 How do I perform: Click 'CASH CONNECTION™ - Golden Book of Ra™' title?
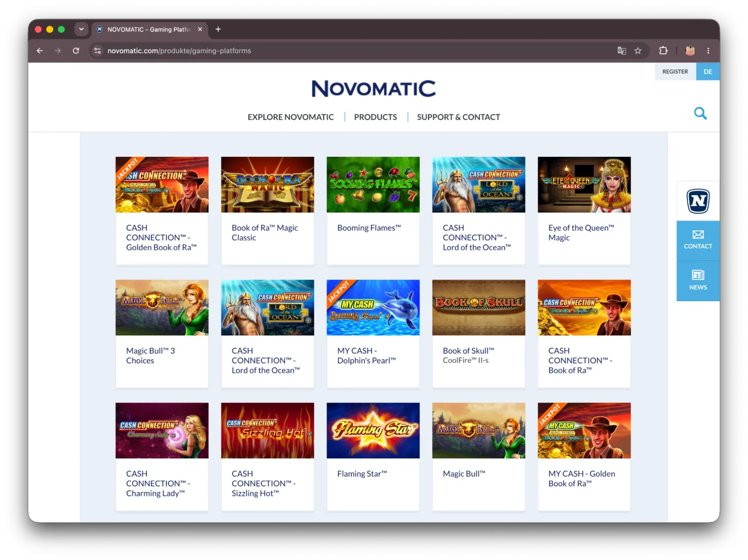click(x=161, y=238)
